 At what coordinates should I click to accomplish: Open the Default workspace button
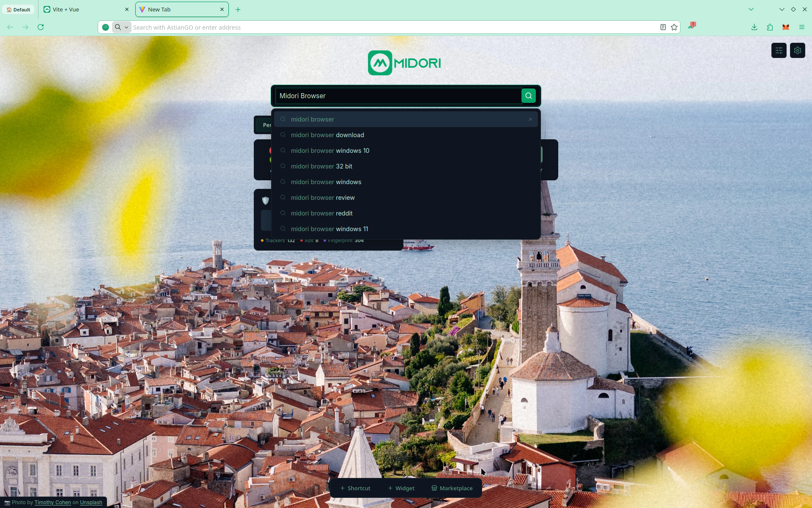click(18, 9)
